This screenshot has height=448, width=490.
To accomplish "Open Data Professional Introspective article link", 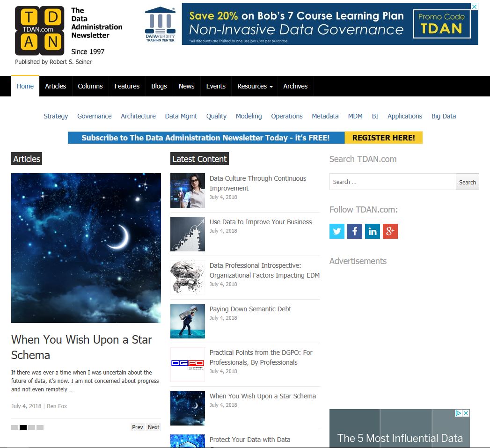I will pos(264,271).
